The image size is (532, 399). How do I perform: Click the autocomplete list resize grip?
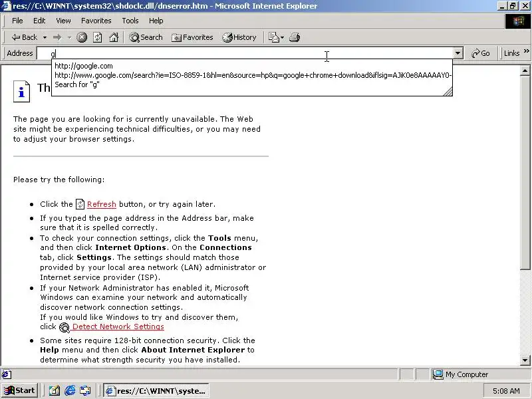click(x=448, y=92)
